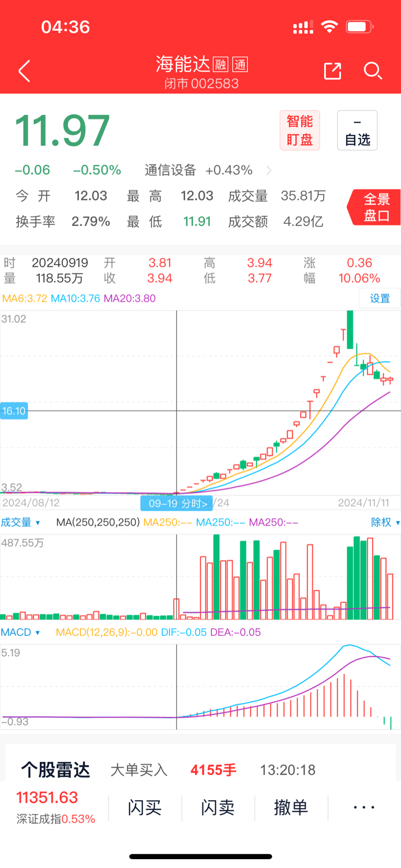Tap the 2024/11/11 date label
This screenshot has width=401, height=868.
point(363,503)
